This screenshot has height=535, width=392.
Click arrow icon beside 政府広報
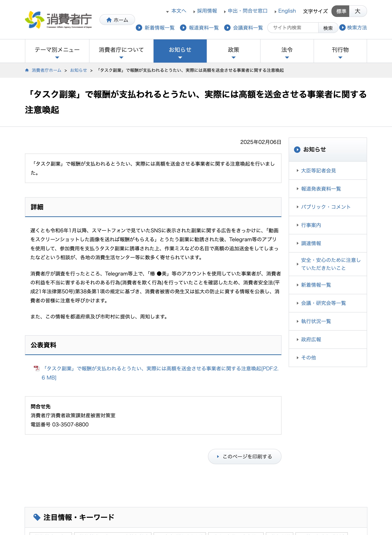pos(298,340)
